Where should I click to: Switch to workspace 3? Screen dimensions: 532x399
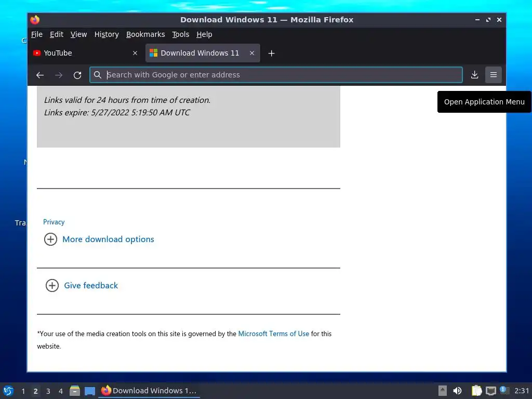click(48, 391)
